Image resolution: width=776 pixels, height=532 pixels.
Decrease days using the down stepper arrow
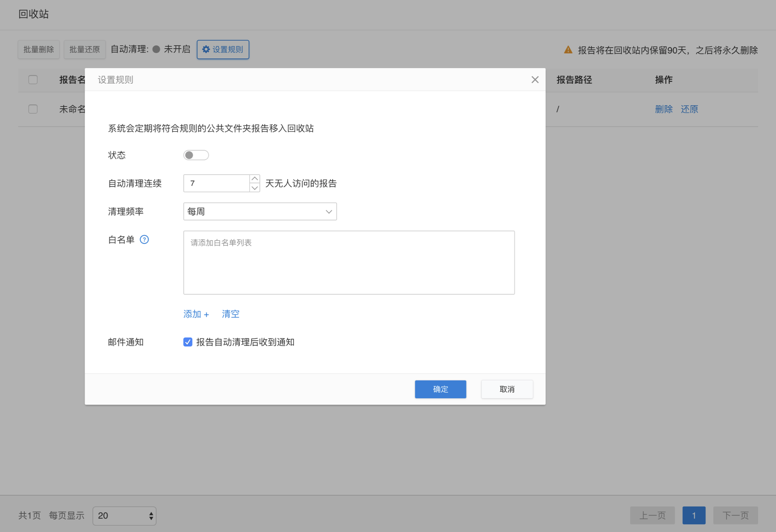coord(255,188)
